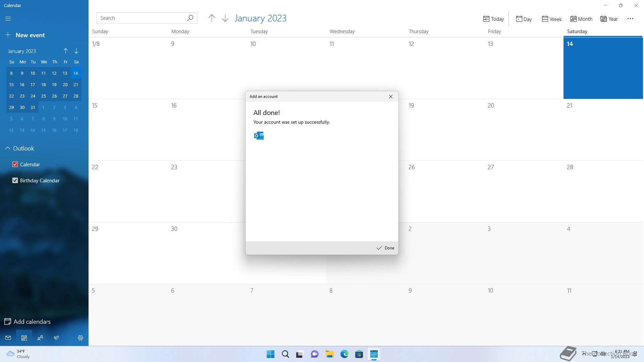Viewport: 644px width, 362px height.
Task: Go to next month arrow in header
Action: pyautogui.click(x=225, y=18)
